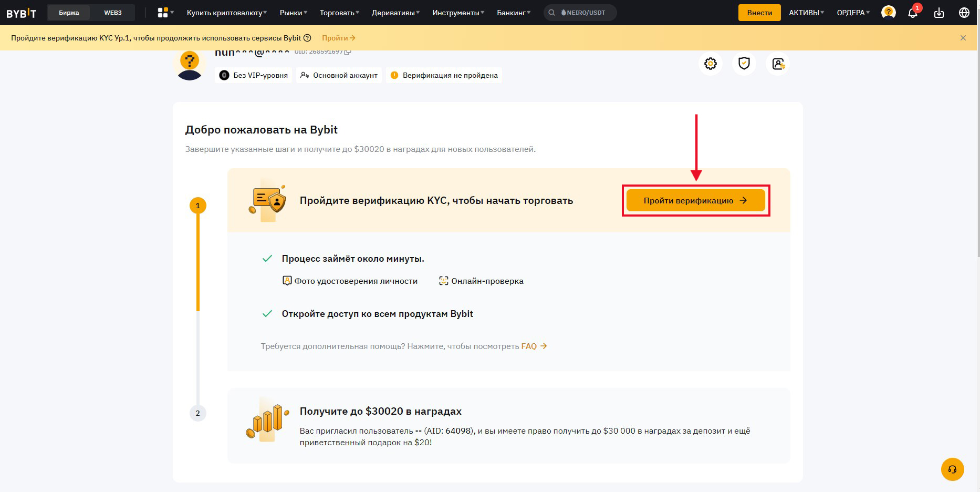This screenshot has width=980, height=492.
Task: Click the Фото удостоверения личности icon
Action: [x=287, y=281]
